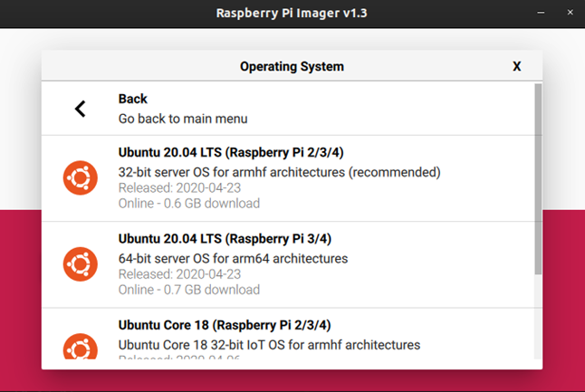
Task: Choose Ubuntu Core 18 (Raspberry Pi 2/3/4)
Action: [225, 325]
